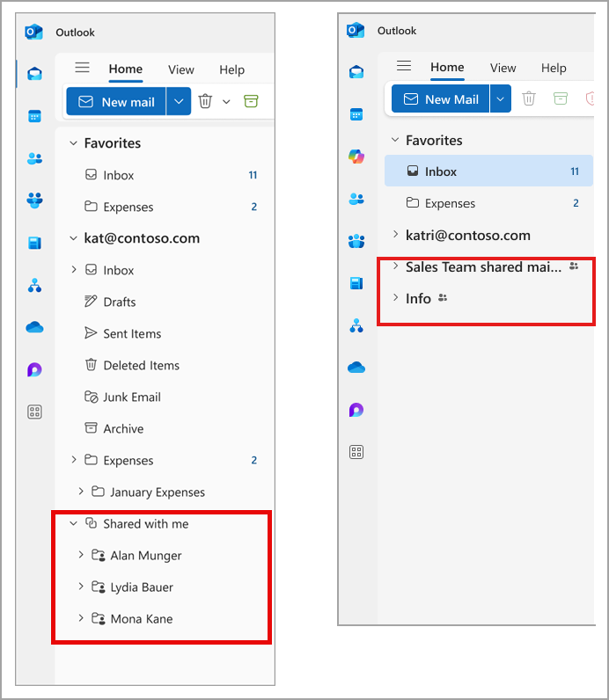Open Favorites Inbox in left Outlook

(164, 175)
